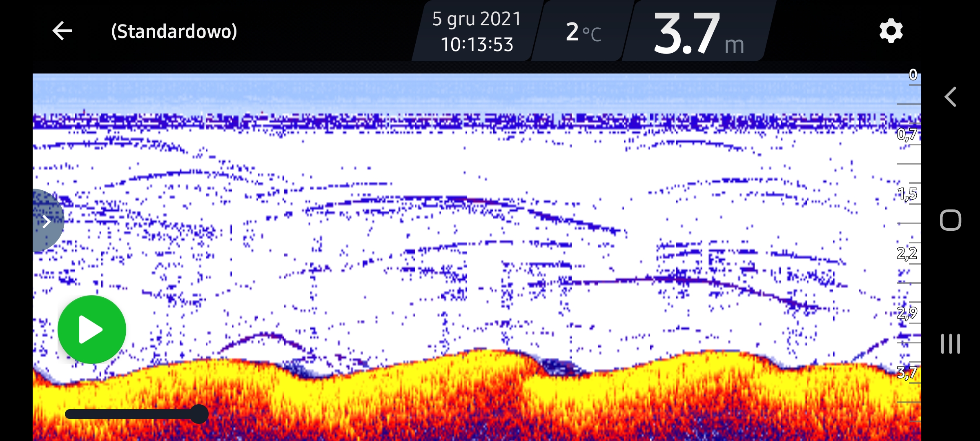980x441 pixels.
Task: Tap the (Standardowo) mode title
Action: pyautogui.click(x=174, y=31)
